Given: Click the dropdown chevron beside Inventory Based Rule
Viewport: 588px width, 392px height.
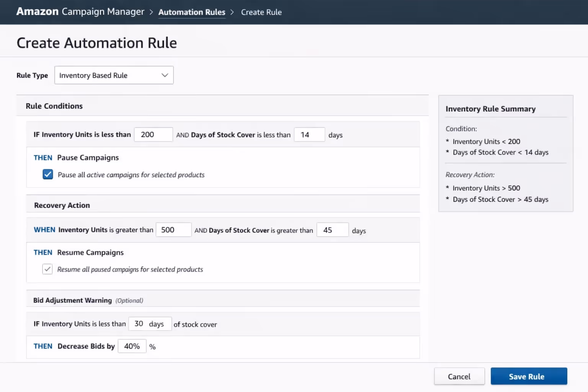Looking at the screenshot, I should coord(164,75).
